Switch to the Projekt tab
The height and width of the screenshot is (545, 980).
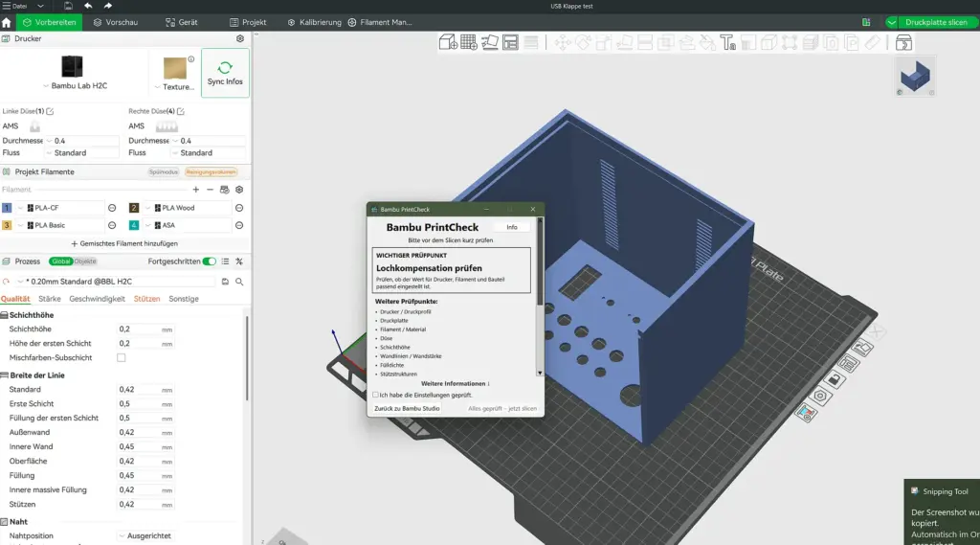pyautogui.click(x=248, y=23)
